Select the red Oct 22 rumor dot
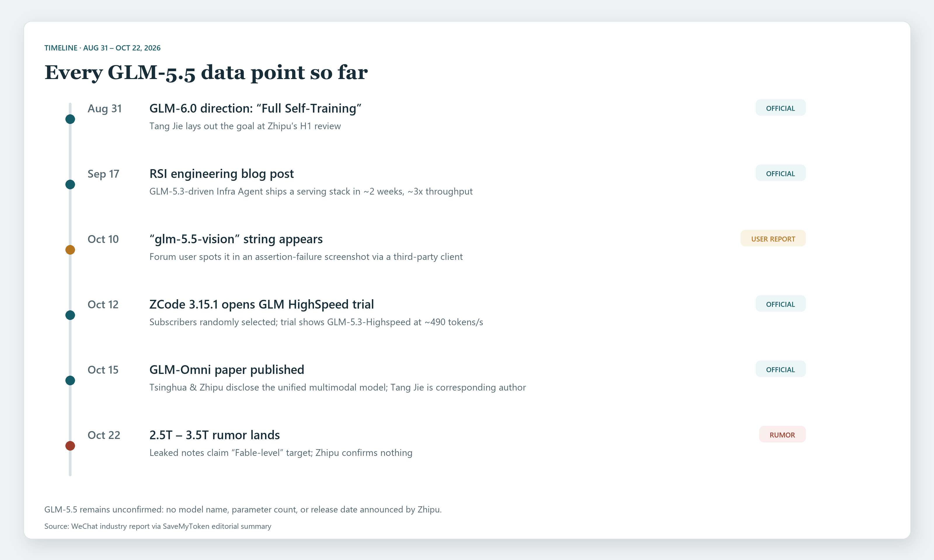 [70, 446]
